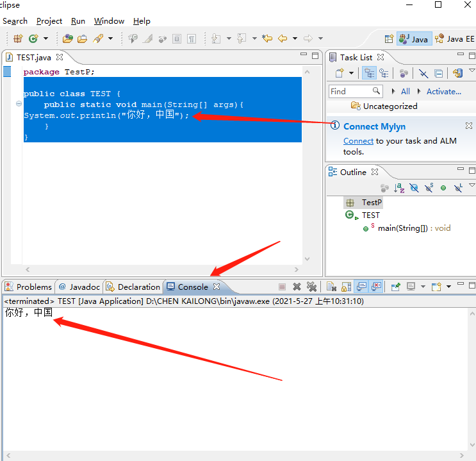
Task: Click Last Edit Location toolbar icon
Action: (x=267, y=38)
